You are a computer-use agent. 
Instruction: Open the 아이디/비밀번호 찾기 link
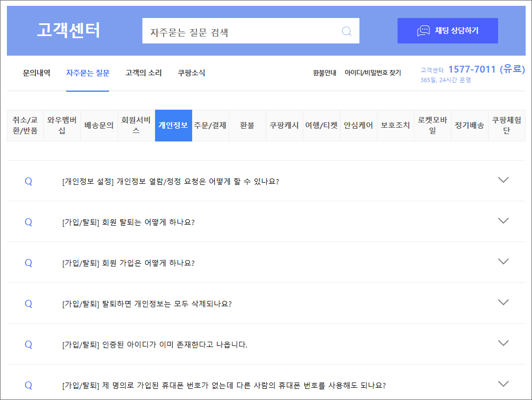373,73
